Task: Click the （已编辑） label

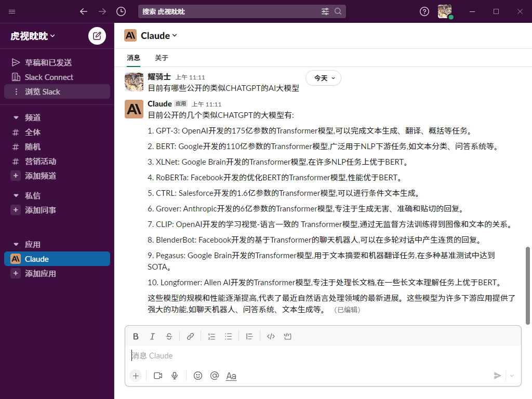Action: [347, 310]
